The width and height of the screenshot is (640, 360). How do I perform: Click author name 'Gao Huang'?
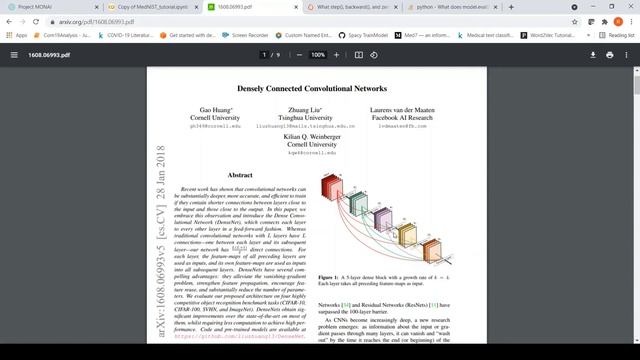point(216,110)
